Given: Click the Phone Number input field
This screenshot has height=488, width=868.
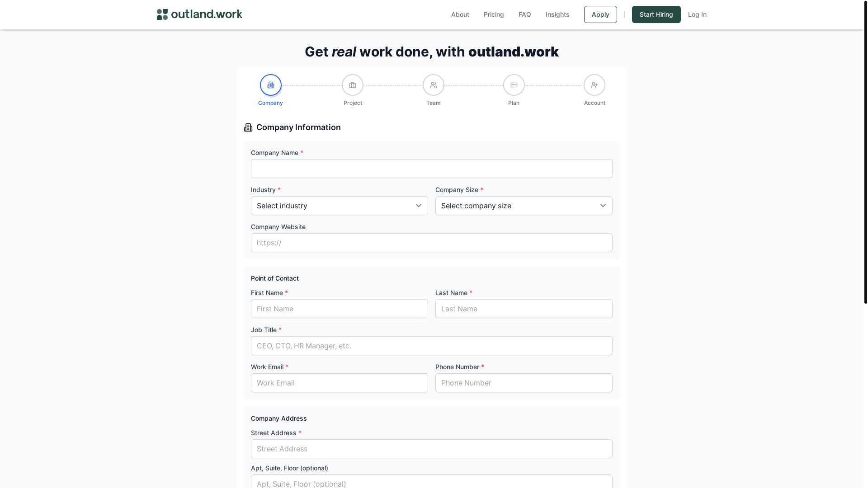Looking at the screenshot, I should coord(524,383).
